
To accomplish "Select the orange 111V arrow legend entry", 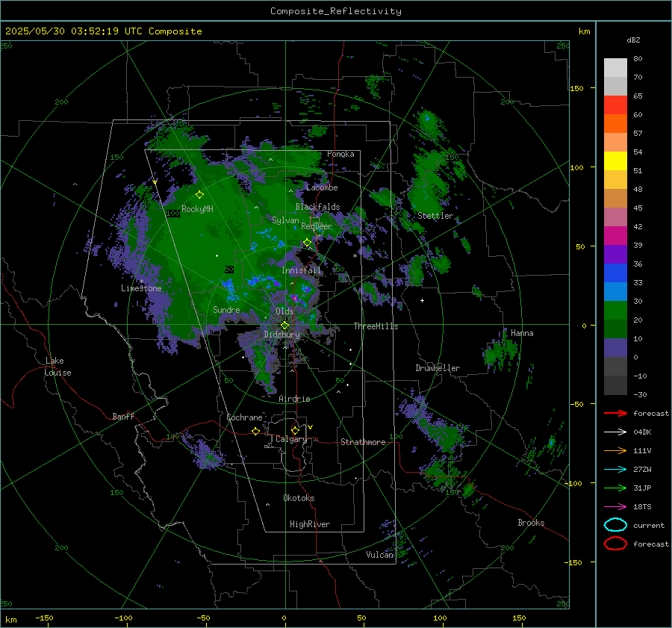I will (x=615, y=450).
